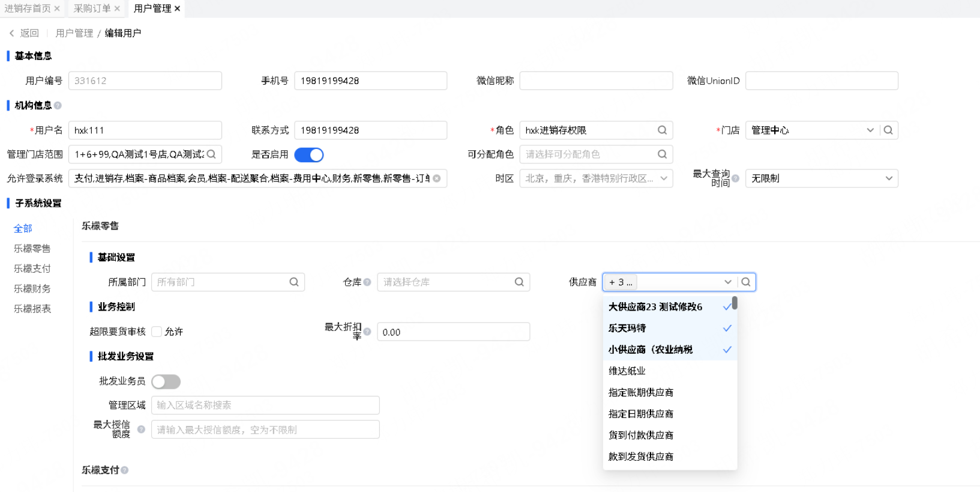Select 乐檬财务 in the subsystem list
Screen dimensions: 980x492
32,288
